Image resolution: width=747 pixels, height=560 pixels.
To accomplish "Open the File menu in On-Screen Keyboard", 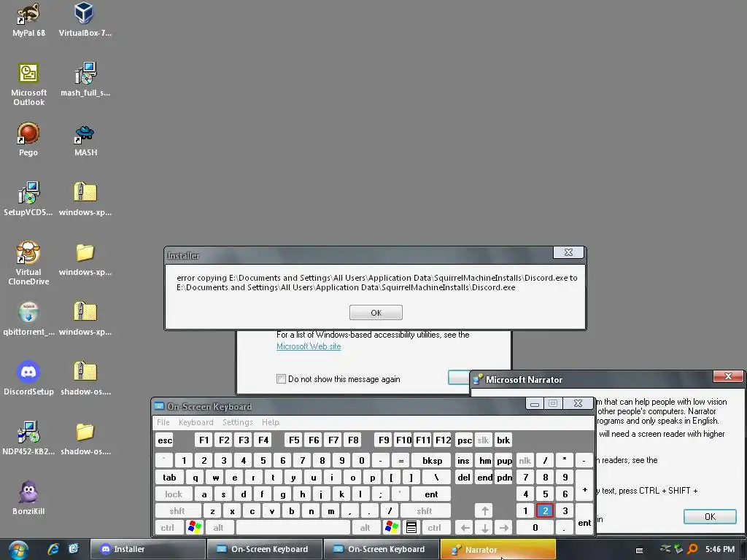I will [163, 422].
